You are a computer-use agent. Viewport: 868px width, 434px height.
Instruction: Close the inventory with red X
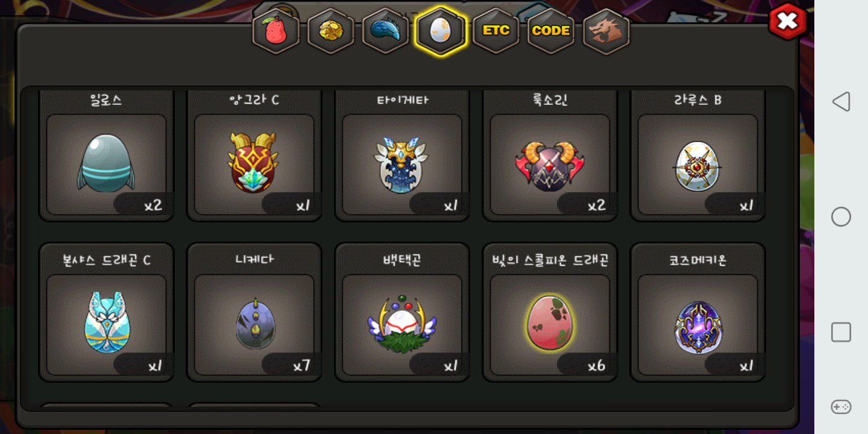[x=787, y=22]
